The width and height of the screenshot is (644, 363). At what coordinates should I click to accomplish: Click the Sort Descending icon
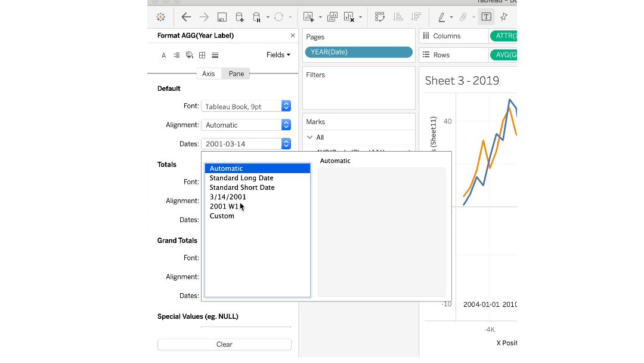[x=416, y=17]
